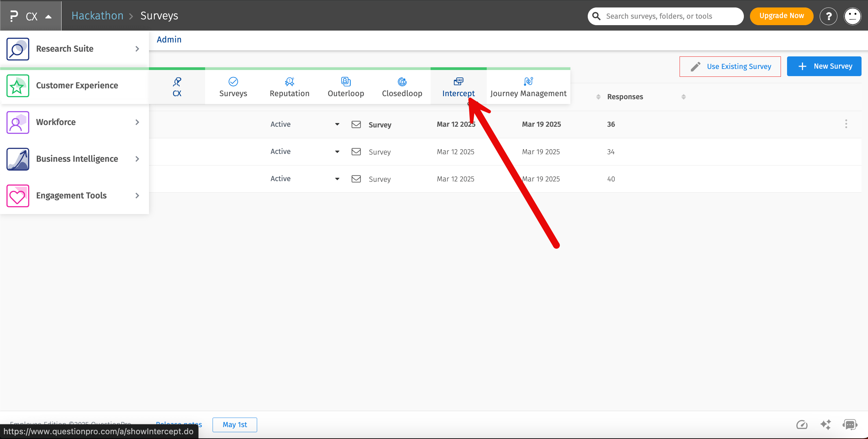The height and width of the screenshot is (439, 868).
Task: Open the Reputation tab
Action: click(x=289, y=87)
